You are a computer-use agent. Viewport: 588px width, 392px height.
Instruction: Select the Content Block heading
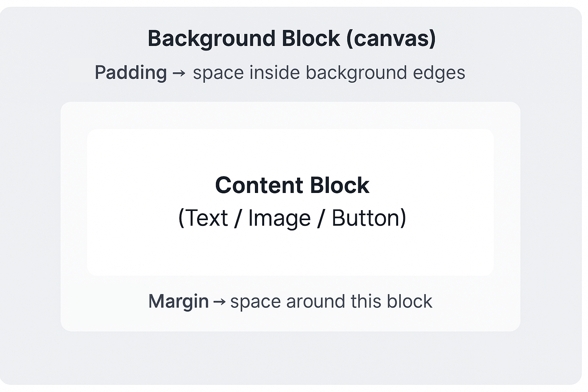click(x=292, y=185)
